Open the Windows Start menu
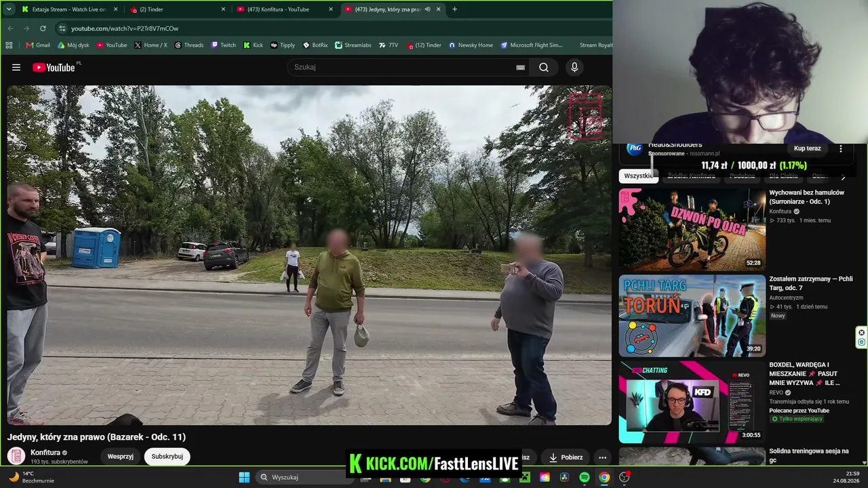Screen dimensions: 868x488 tap(244, 477)
